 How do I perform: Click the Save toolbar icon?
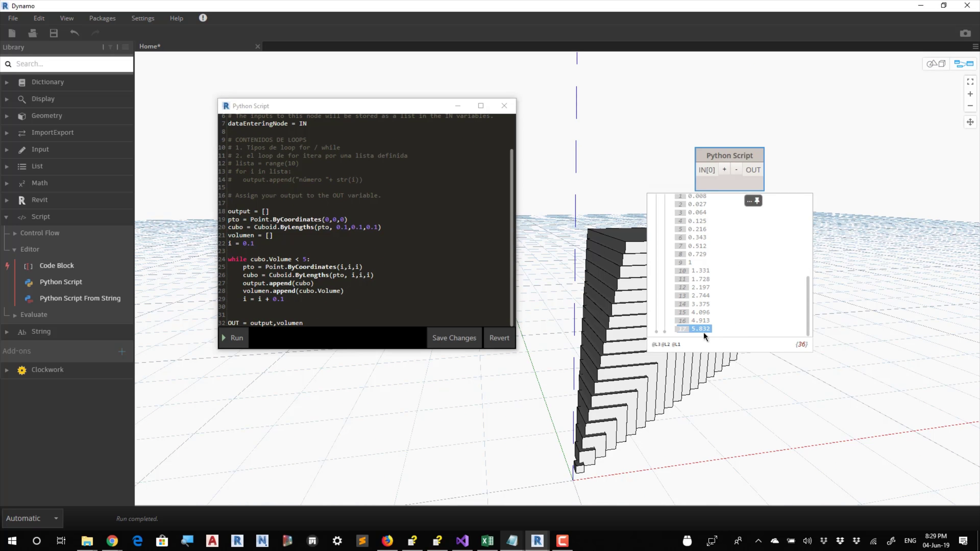tap(54, 33)
